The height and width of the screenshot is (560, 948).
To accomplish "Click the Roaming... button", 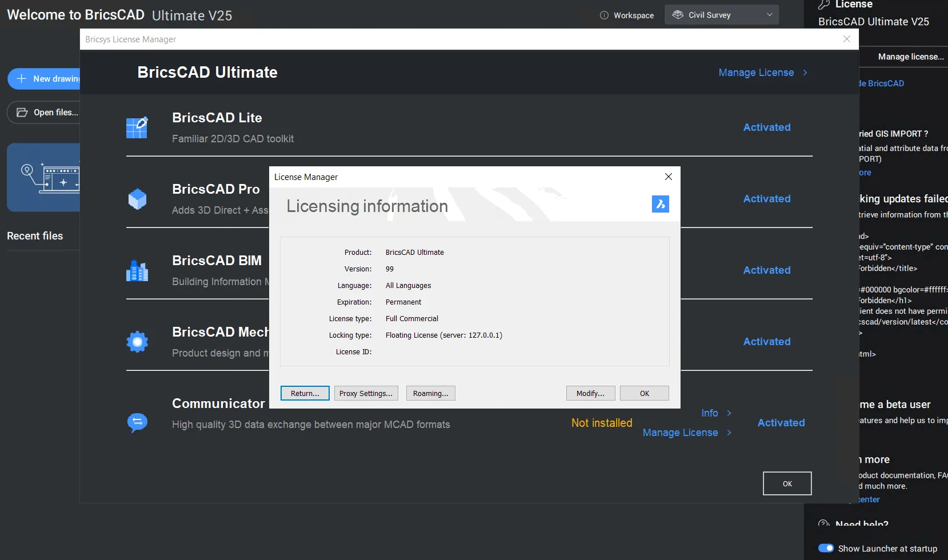I will pos(431,393).
